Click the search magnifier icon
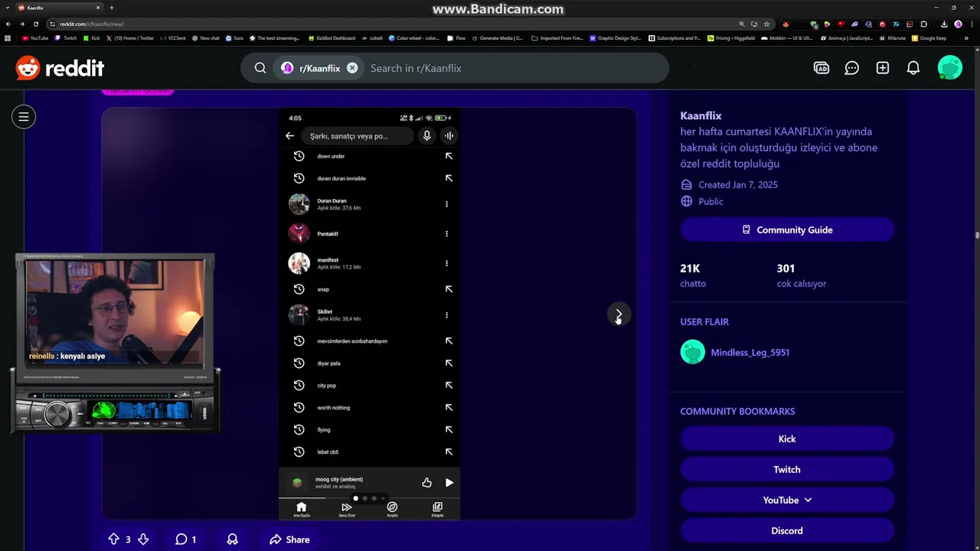Viewport: 980px width, 551px height. click(260, 68)
